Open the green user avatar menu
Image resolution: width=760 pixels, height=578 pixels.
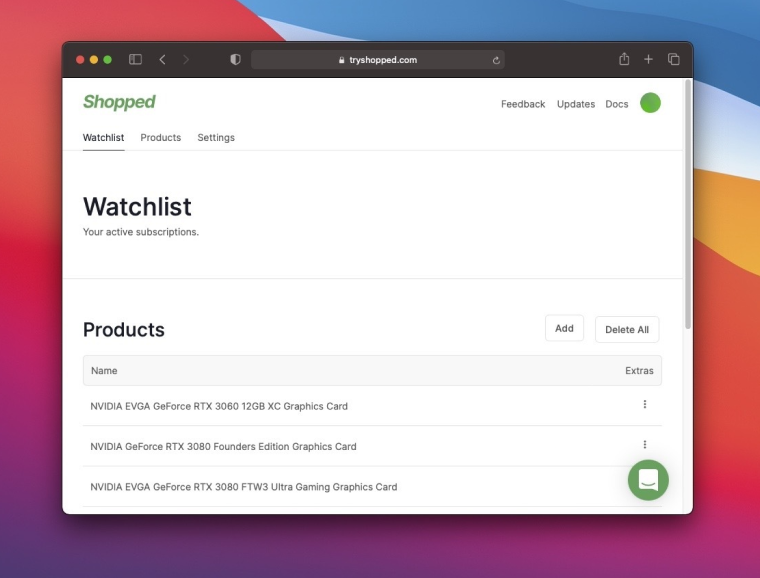coord(650,103)
